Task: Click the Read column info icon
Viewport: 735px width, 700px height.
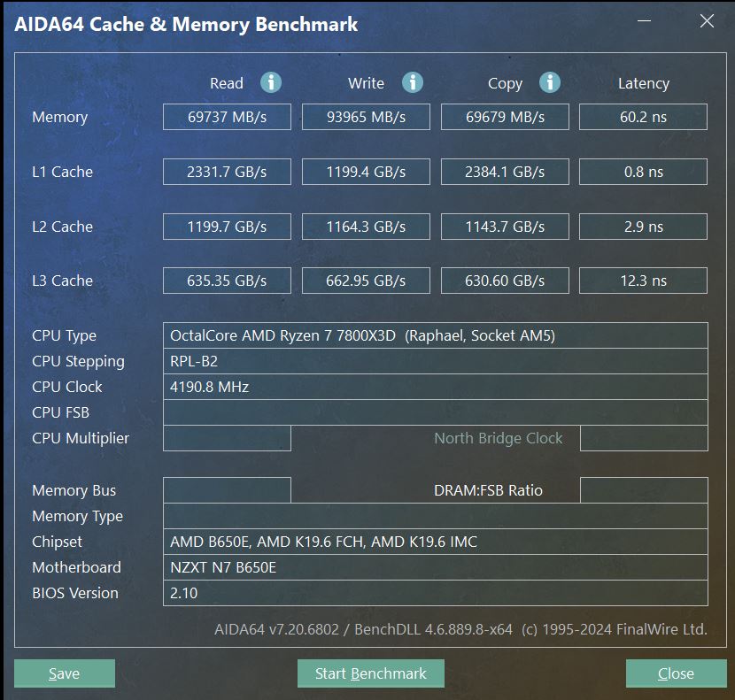Action: coord(271,82)
